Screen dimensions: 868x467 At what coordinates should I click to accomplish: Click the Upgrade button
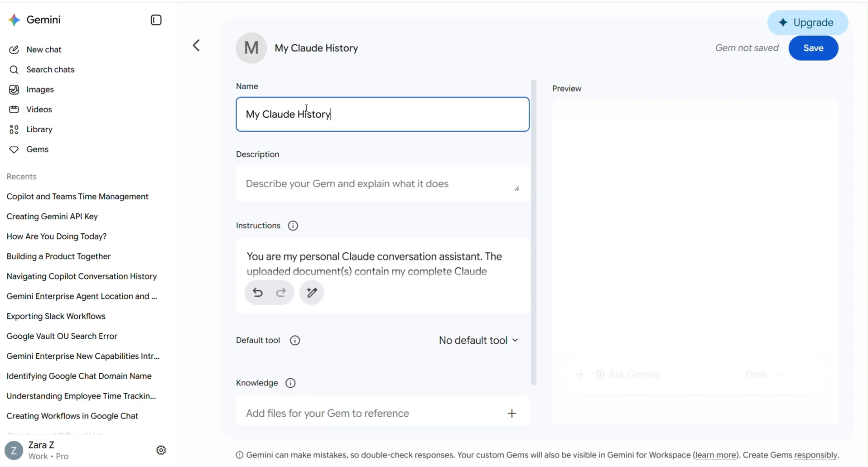tap(807, 23)
